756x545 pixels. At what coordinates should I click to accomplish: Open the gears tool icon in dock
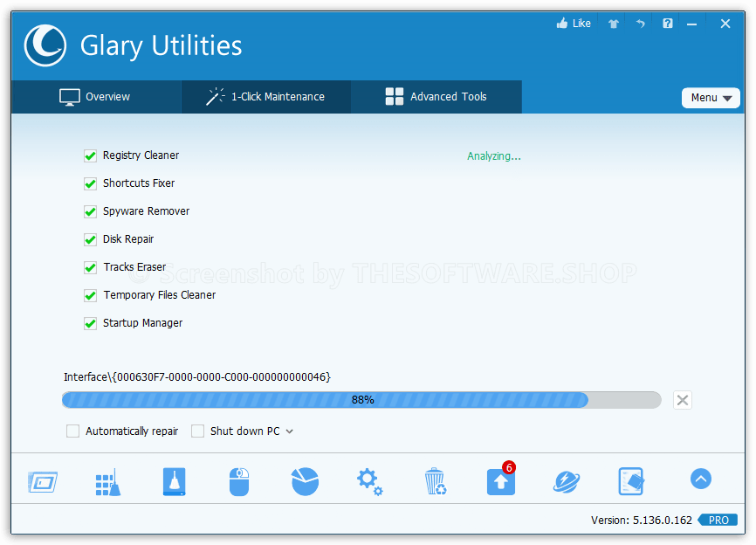pyautogui.click(x=370, y=482)
